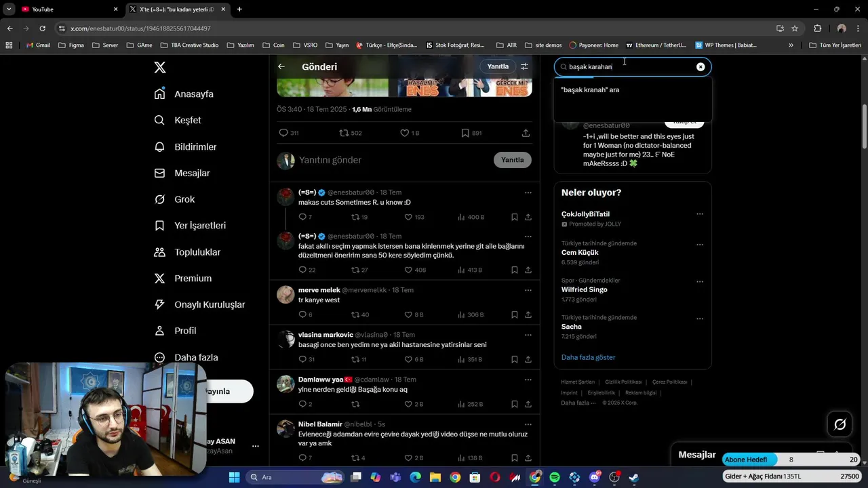This screenshot has width=868, height=488.
Task: Like the 'makas cuts Sometimes' reply
Action: [x=408, y=217]
